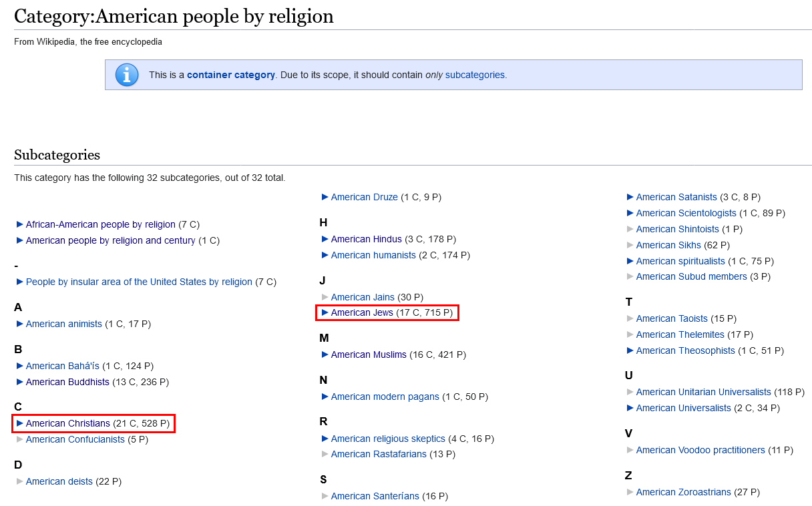This screenshot has width=812, height=506.
Task: Click gray arrow beside American Sikhs
Action: point(630,245)
